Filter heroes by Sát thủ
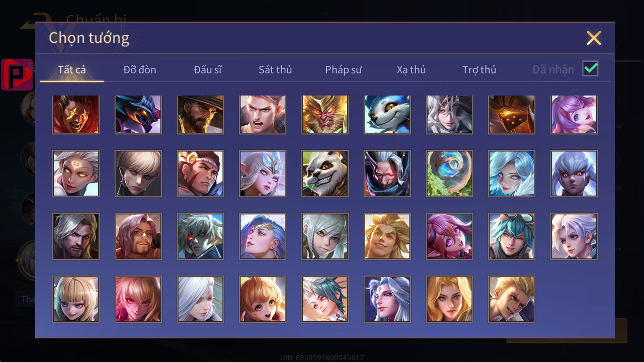The image size is (644, 362). [x=275, y=69]
